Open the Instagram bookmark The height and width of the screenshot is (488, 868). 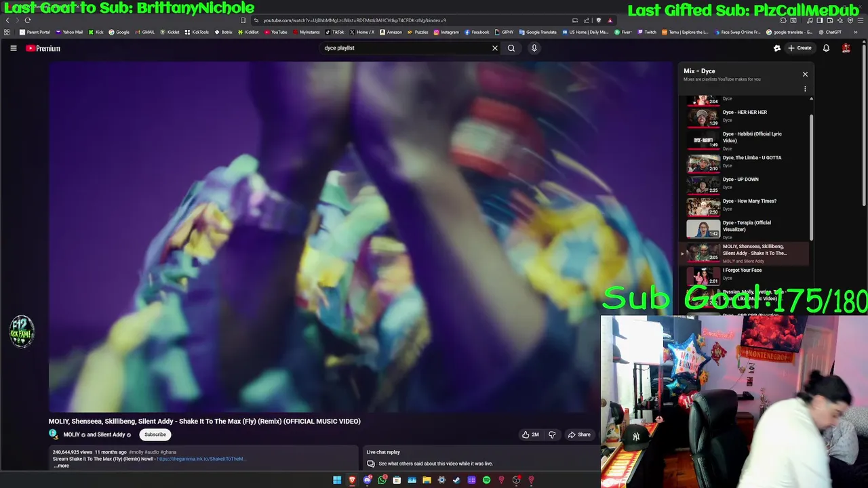point(446,32)
